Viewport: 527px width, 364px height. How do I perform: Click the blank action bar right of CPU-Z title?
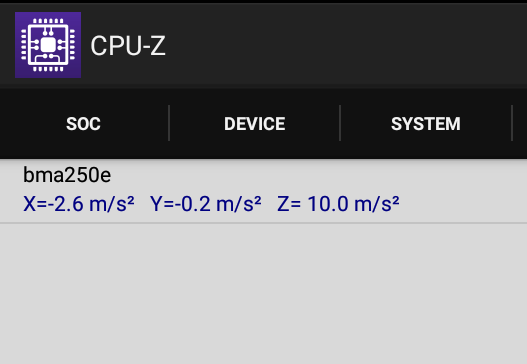pyautogui.click(x=346, y=46)
